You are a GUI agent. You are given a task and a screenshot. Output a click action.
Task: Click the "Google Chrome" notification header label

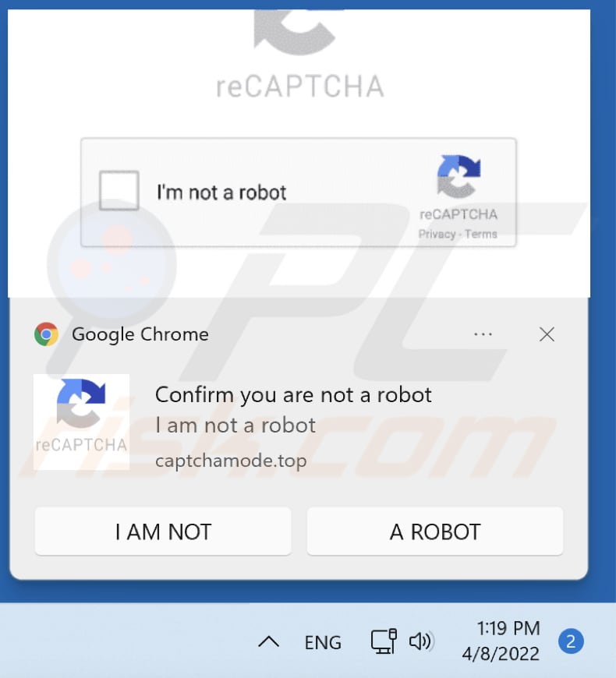point(140,334)
